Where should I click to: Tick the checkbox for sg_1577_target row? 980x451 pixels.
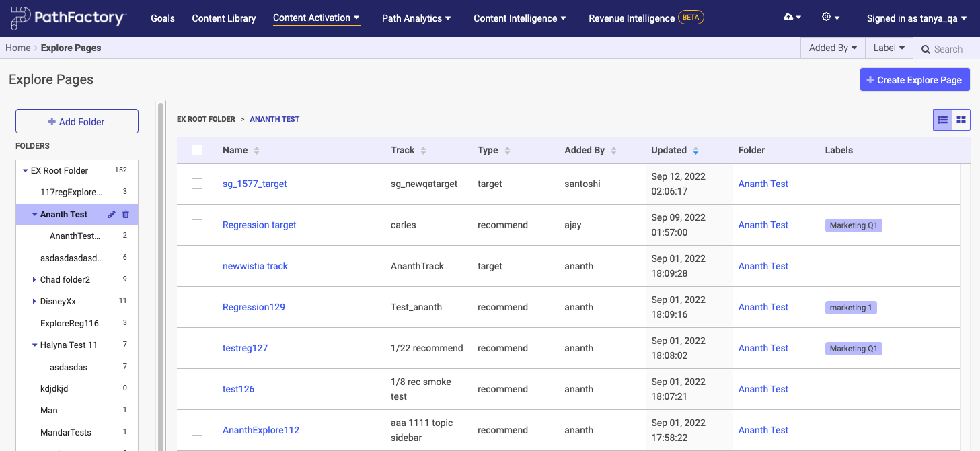pos(197,184)
